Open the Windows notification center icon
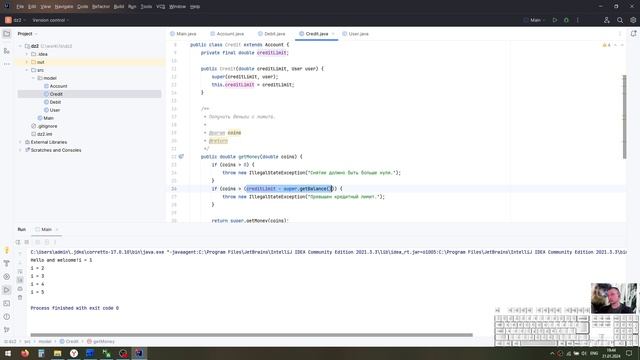This screenshot has height=360, width=640. tap(629, 353)
